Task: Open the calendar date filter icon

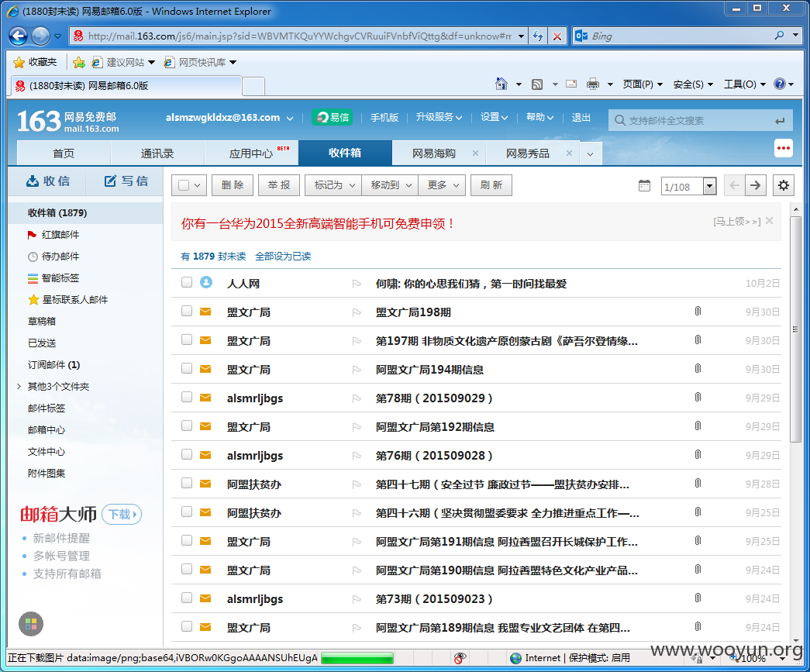Action: coord(644,185)
